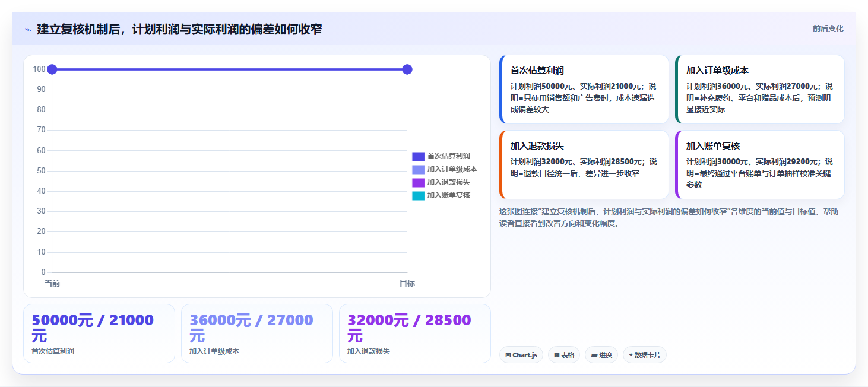Click the 表格 tag chip

click(x=564, y=355)
